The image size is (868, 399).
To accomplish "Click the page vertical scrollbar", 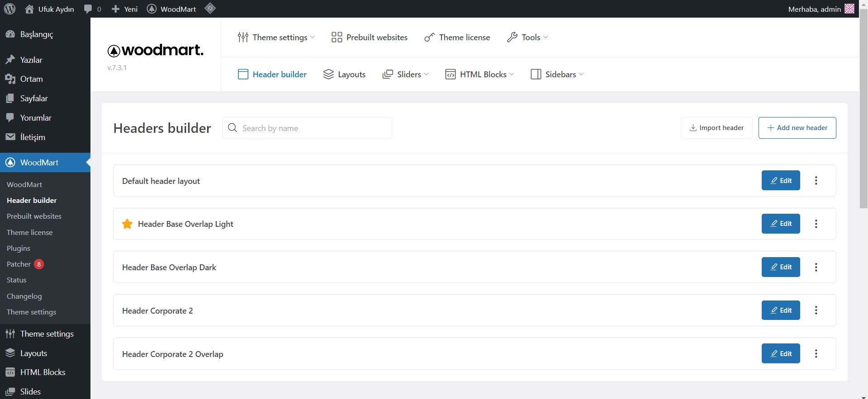I will [x=863, y=108].
